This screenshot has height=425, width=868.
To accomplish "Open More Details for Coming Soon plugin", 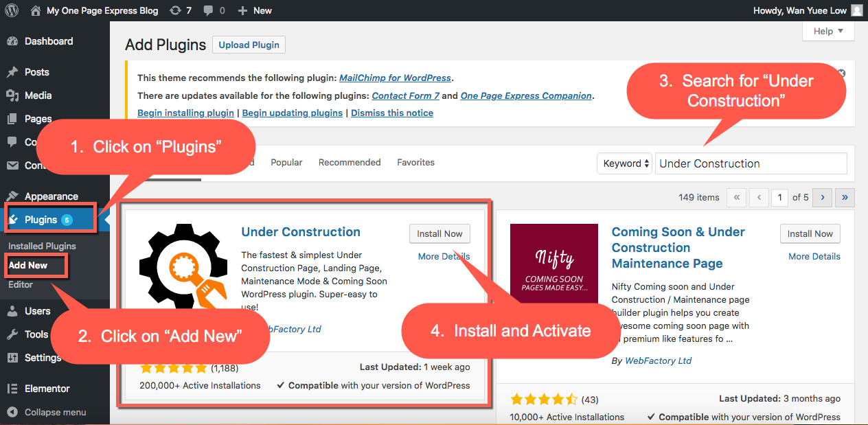I will tap(814, 256).
